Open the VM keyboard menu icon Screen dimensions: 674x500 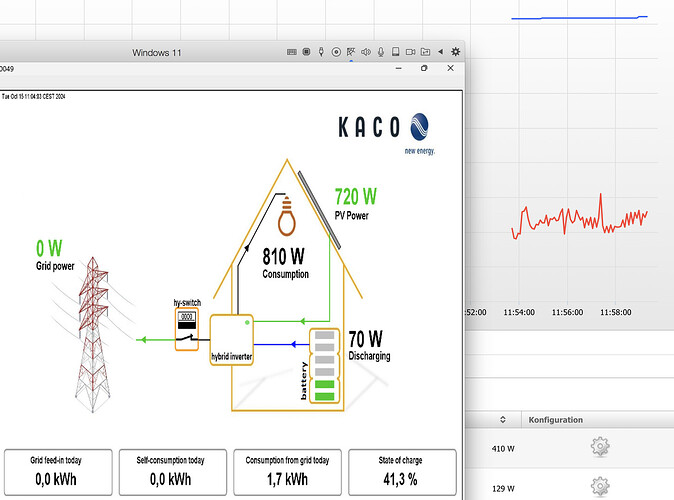pyautogui.click(x=291, y=52)
